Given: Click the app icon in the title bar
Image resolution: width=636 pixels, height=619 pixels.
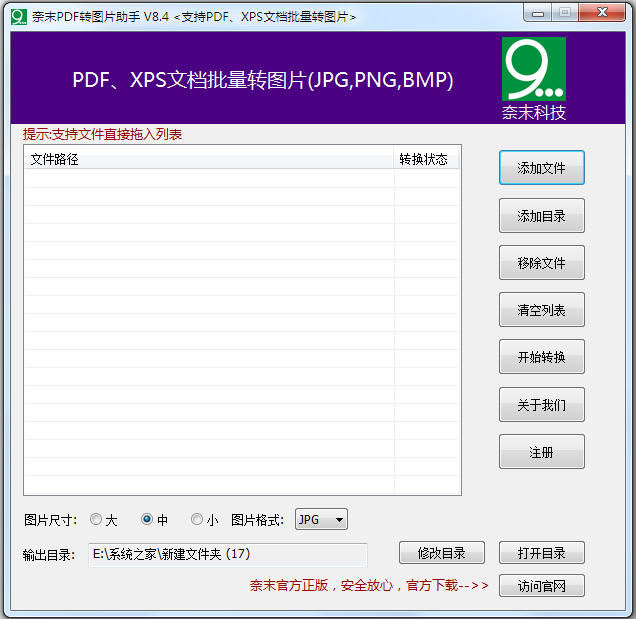Looking at the screenshot, I should coord(19,17).
